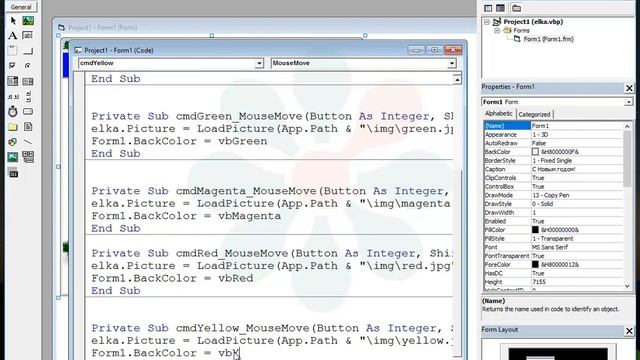This screenshot has height=360, width=640.
Task: Select the Appearance property row
Action: click(x=553, y=134)
